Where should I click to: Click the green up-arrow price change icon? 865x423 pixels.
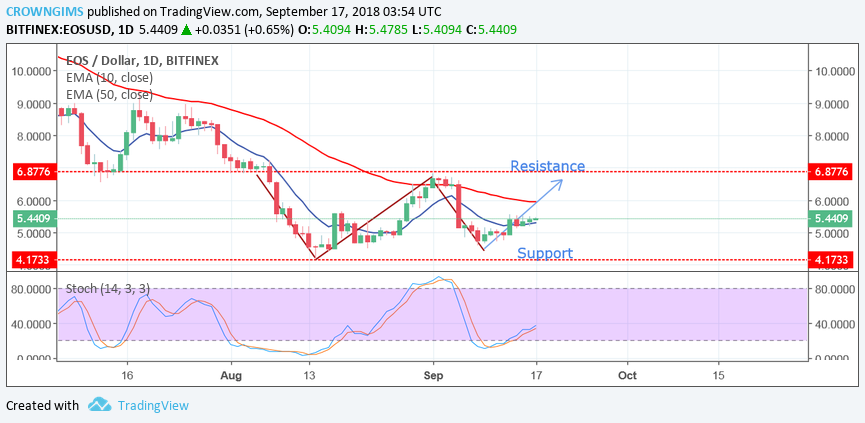point(186,30)
